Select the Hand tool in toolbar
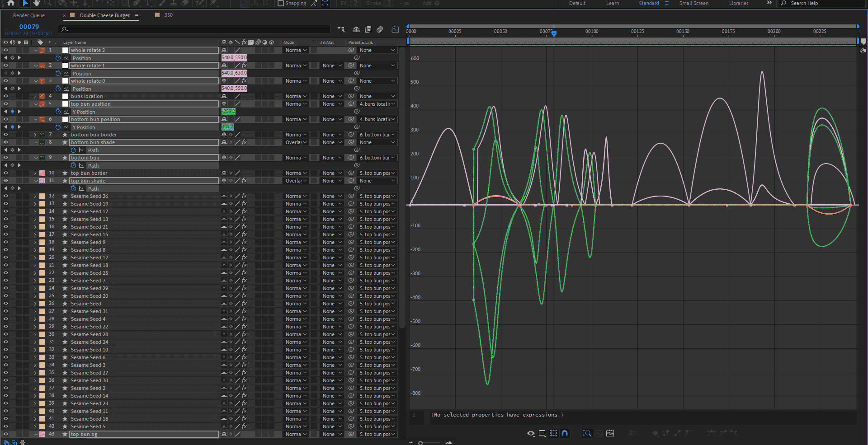The image size is (868, 445). point(37,3)
